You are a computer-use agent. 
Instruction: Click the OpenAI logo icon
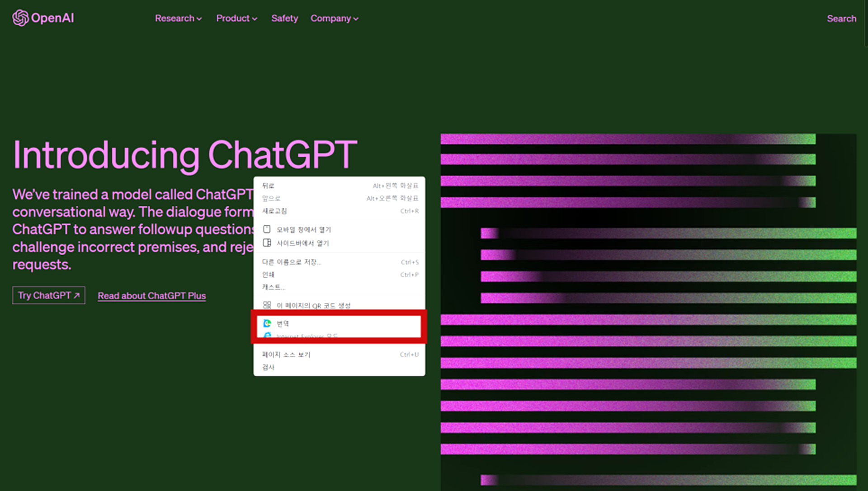[20, 18]
